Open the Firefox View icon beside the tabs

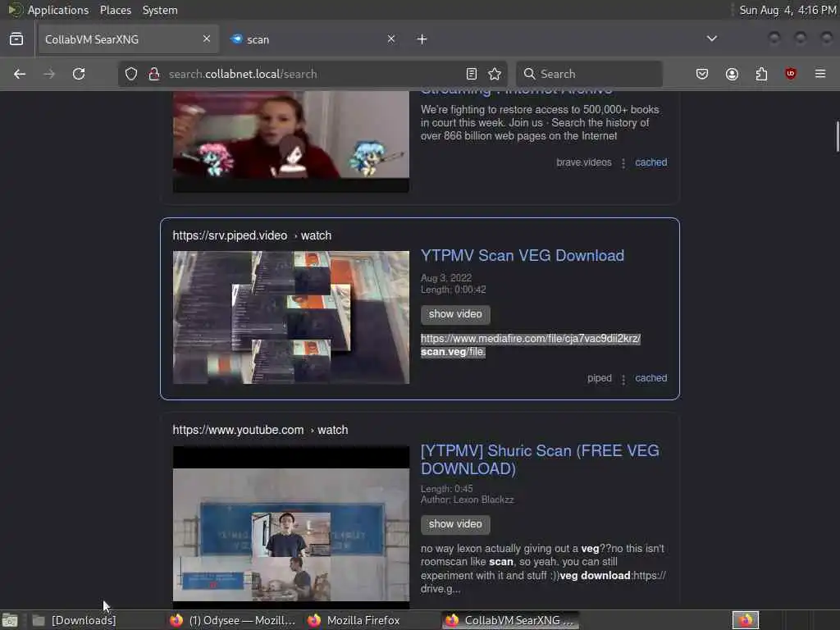(16, 39)
